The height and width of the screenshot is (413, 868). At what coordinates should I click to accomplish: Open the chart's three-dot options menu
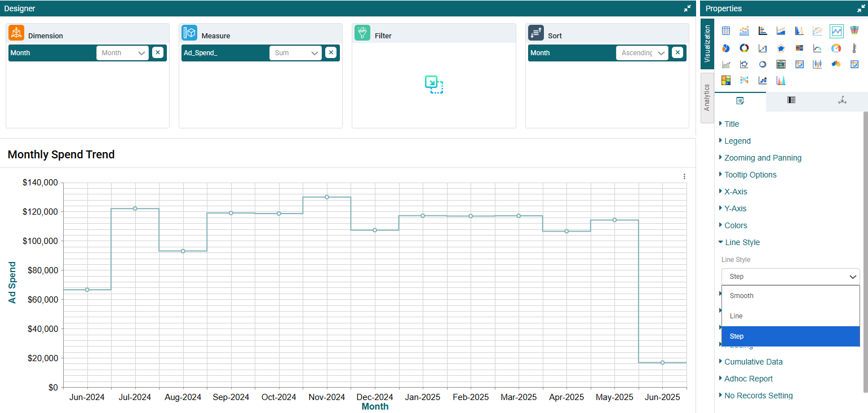coord(684,176)
